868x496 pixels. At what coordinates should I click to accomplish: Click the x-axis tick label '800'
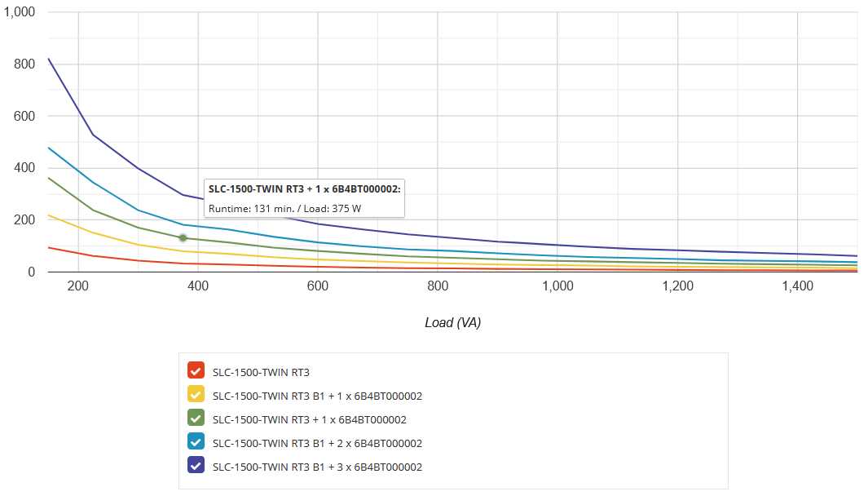pos(438,286)
